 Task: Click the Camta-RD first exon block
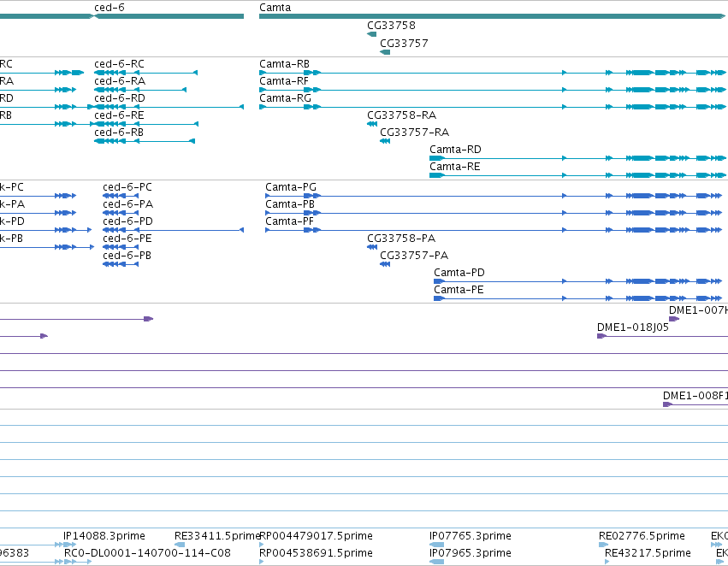(437, 158)
